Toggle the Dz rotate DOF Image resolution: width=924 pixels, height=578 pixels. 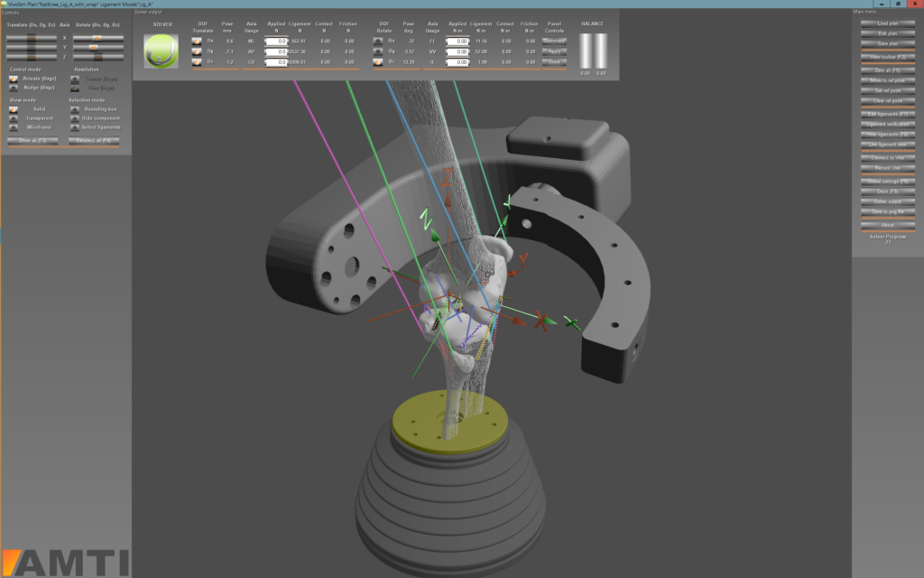click(378, 61)
